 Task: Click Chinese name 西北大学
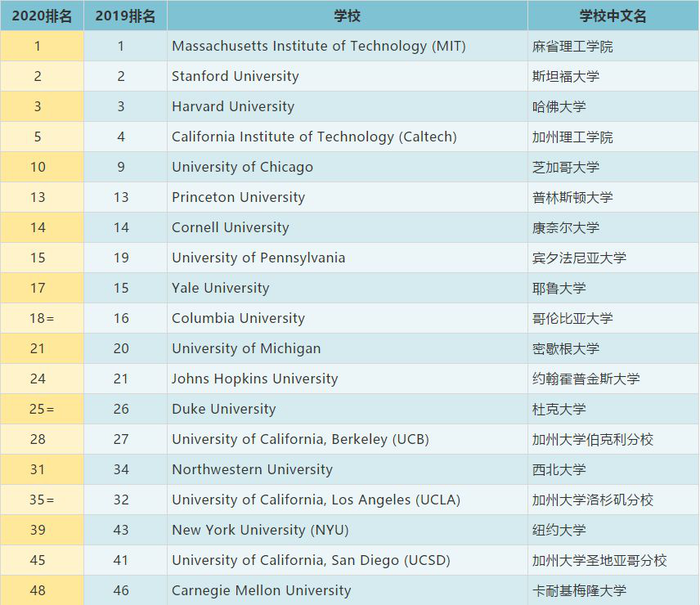tap(559, 470)
